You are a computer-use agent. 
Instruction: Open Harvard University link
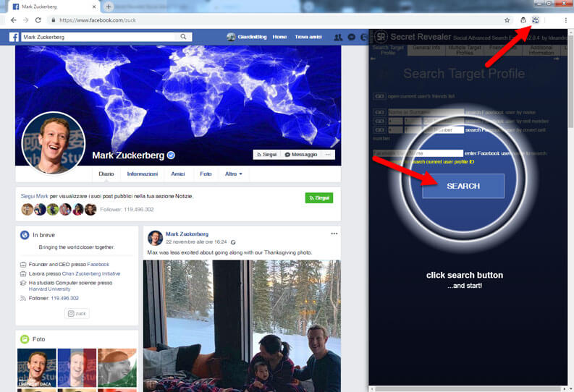[x=49, y=289]
